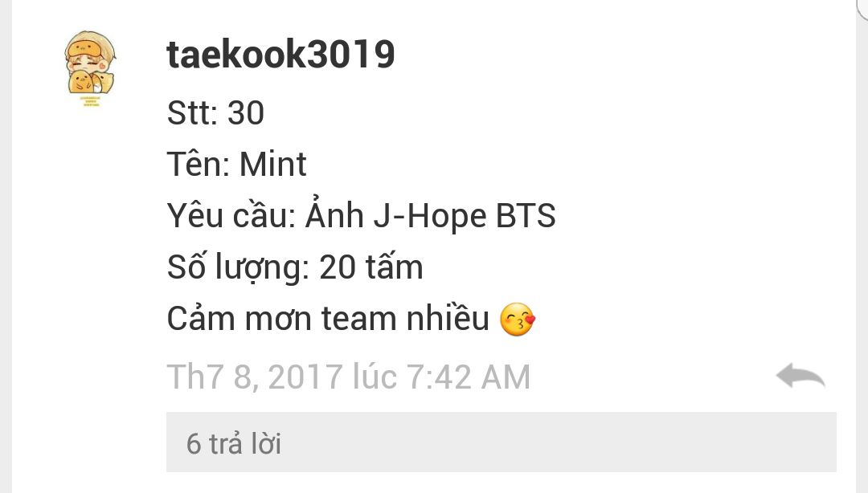This screenshot has height=493, width=868.
Task: Click the 'Cảm mơn team nhiều' line
Action: tap(328, 319)
